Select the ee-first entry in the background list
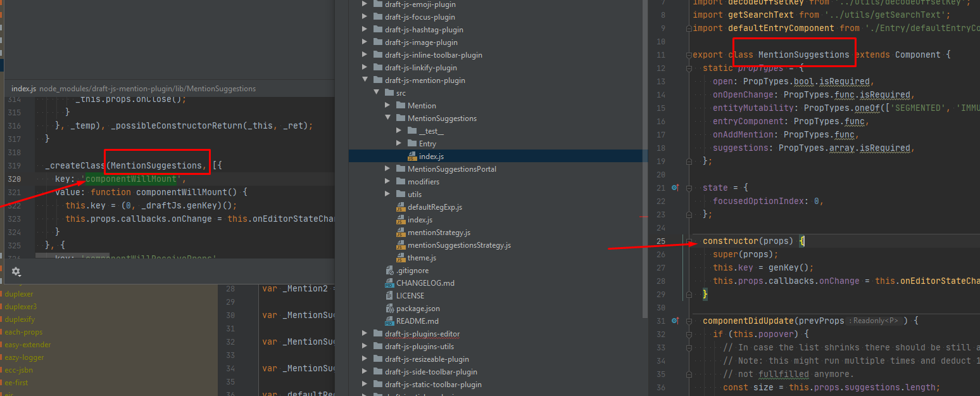 (x=16, y=383)
